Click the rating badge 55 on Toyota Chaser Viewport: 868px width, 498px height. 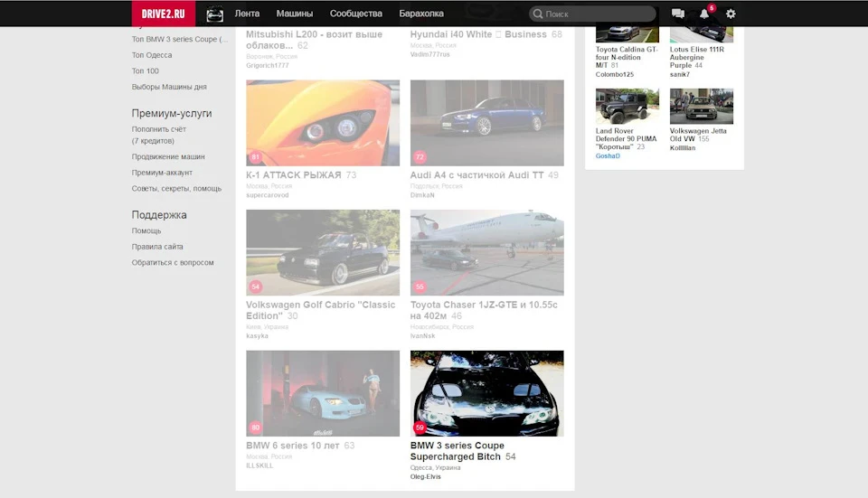click(x=420, y=287)
